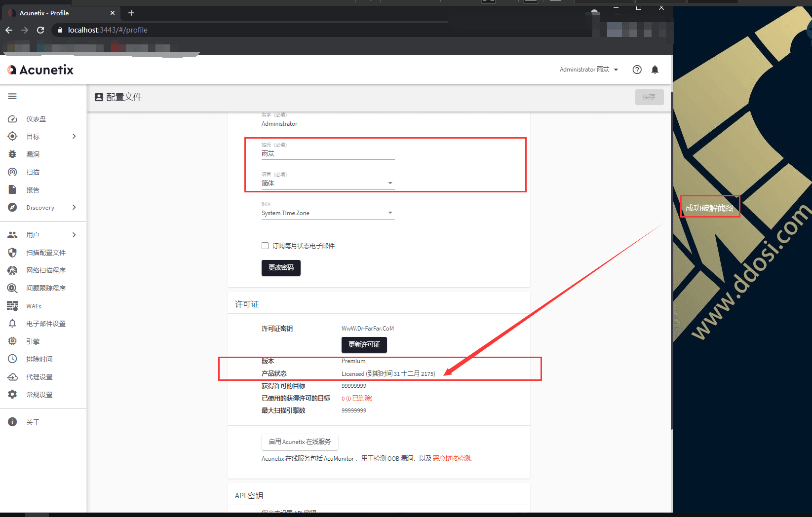Expand the 目标 submenu chevron
This screenshot has height=517, width=812.
[74, 136]
